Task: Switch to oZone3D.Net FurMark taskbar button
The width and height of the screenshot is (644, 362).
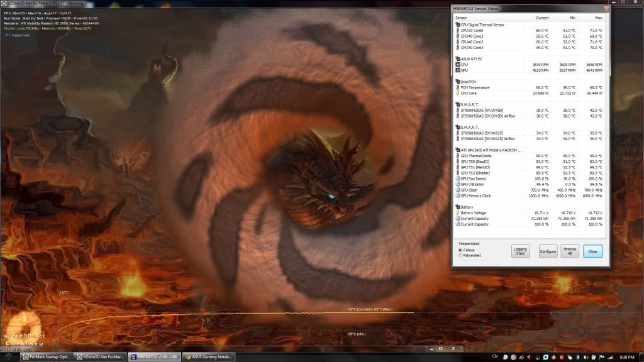Action: pyautogui.click(x=101, y=357)
